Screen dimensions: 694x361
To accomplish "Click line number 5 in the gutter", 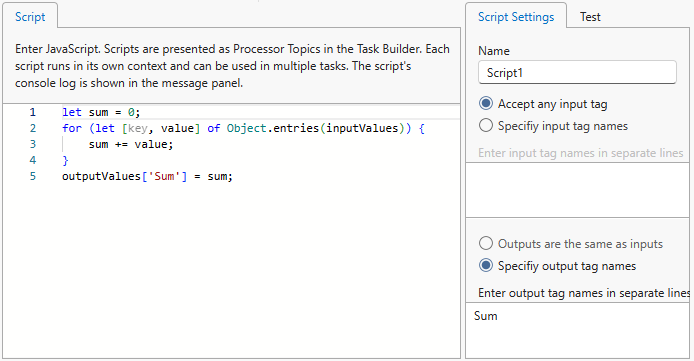I will (x=32, y=176).
